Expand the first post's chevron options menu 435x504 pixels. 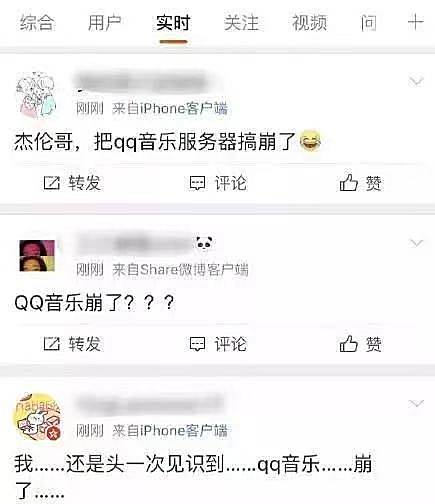point(416,81)
